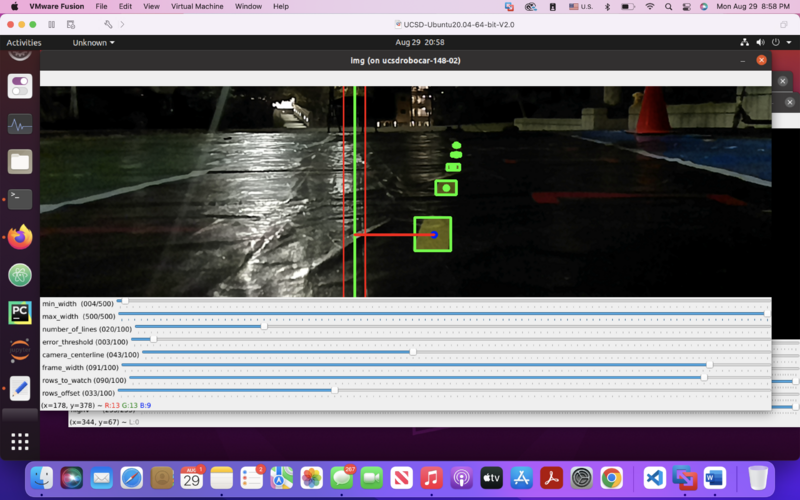Click the min_width slider handle
The height and width of the screenshot is (500, 800).
point(125,301)
